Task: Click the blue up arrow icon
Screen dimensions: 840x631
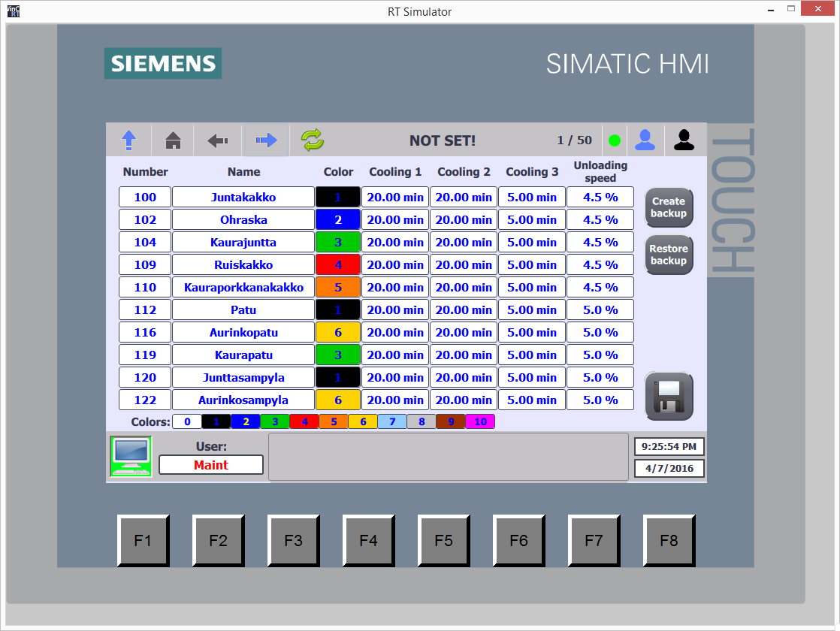Action: pyautogui.click(x=129, y=140)
